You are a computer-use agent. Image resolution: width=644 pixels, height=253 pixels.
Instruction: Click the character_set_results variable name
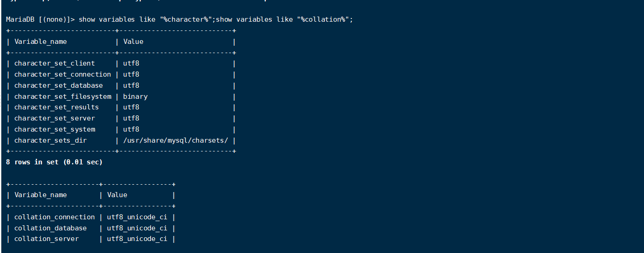click(x=56, y=107)
